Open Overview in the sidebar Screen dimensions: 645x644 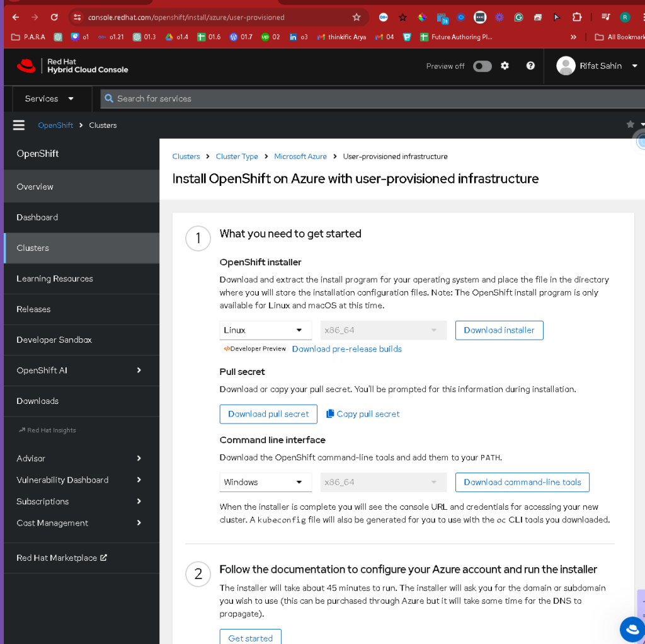click(81, 187)
